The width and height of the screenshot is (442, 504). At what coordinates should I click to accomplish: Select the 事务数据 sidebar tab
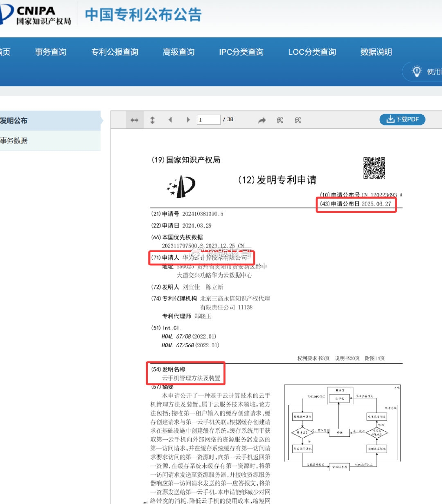pyautogui.click(x=50, y=140)
